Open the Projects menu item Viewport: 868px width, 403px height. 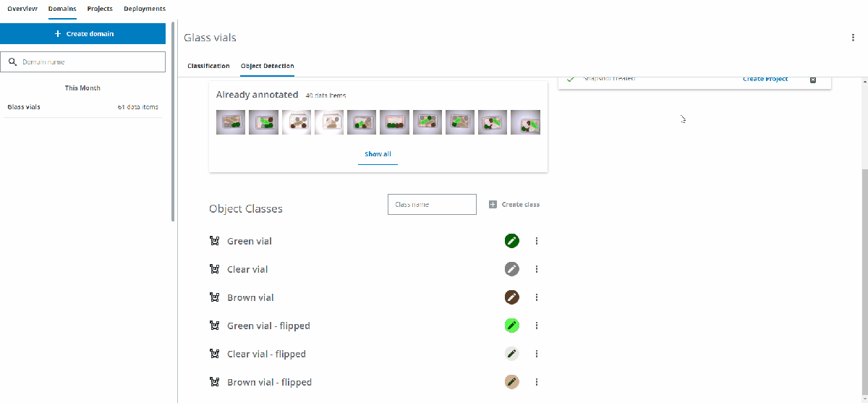[100, 9]
